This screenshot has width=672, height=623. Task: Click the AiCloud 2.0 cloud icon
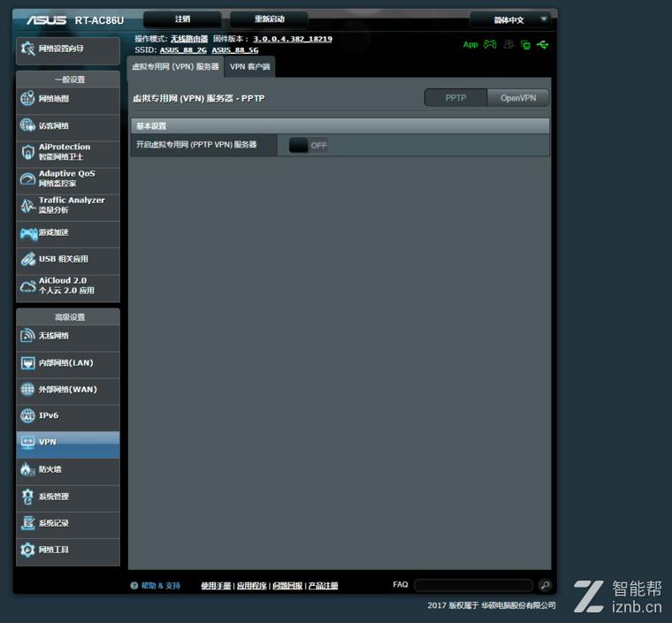[x=28, y=286]
